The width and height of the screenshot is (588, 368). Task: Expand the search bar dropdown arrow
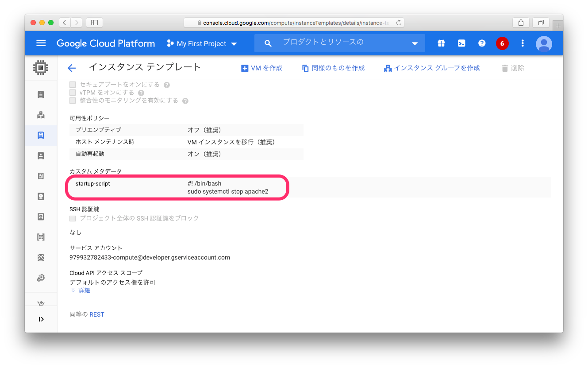pos(415,43)
